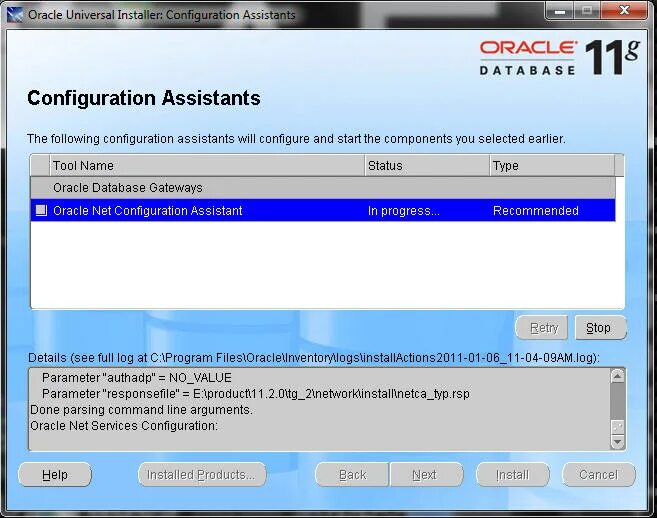Click the Parameter "responsefile" log line
The width and height of the screenshot is (657, 518).
256,394
